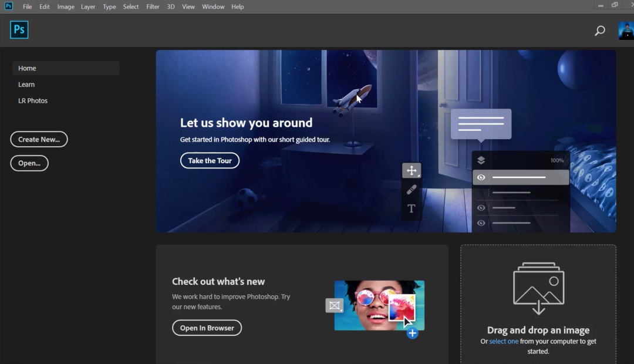
Task: Click the Photoshop Ps logo in header
Action: coord(19,29)
